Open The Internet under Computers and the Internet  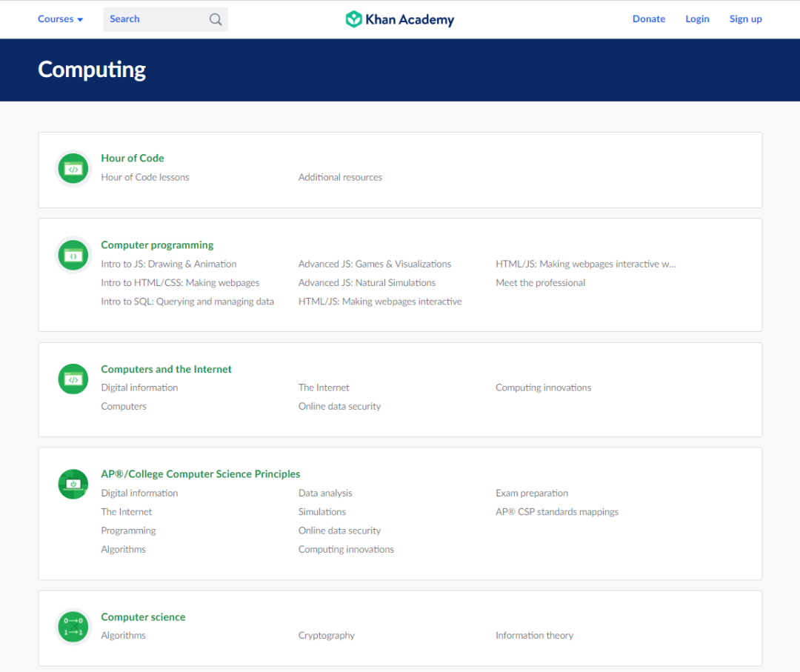[x=324, y=387]
